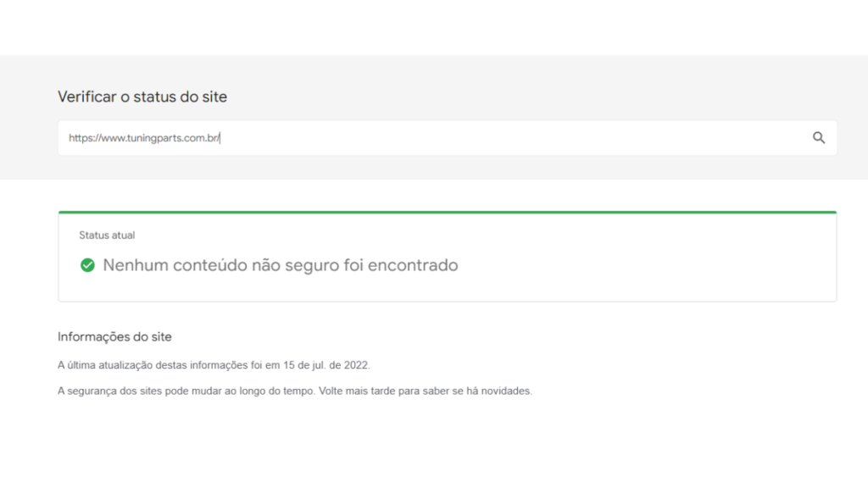Click the right end of the search bar
The width and height of the screenshot is (868, 488).
coord(797,136)
